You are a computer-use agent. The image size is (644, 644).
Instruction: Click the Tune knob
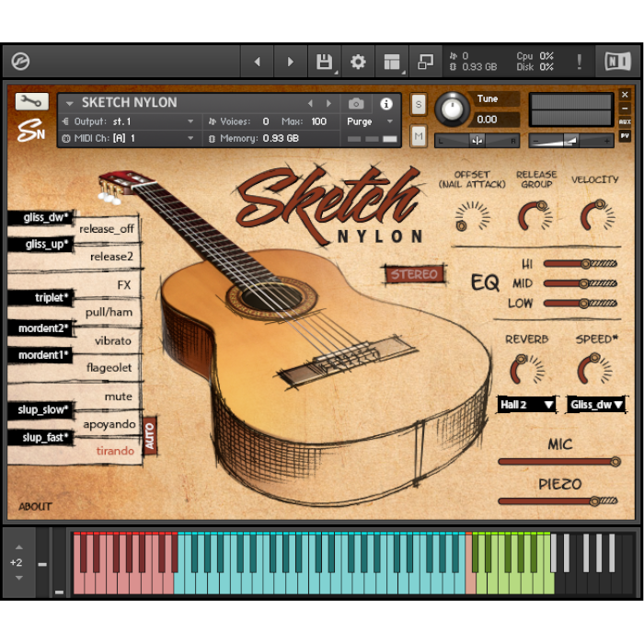pyautogui.click(x=452, y=109)
